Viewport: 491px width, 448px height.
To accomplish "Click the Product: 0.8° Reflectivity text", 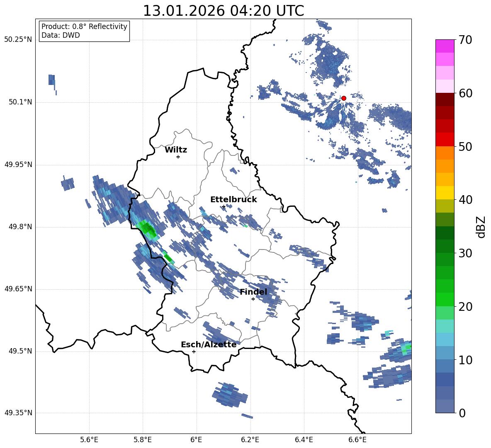I will (x=84, y=26).
